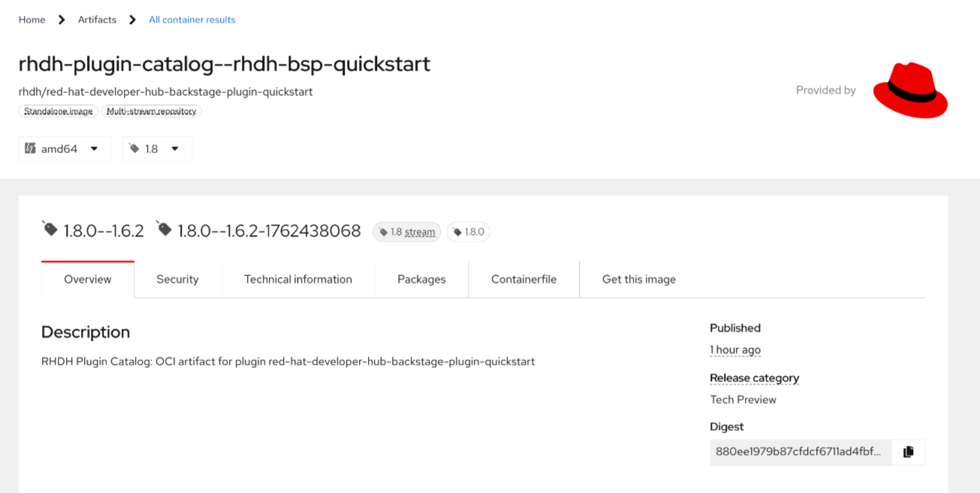Open the Get this image tab
Viewport: 980px width, 493px height.
639,279
